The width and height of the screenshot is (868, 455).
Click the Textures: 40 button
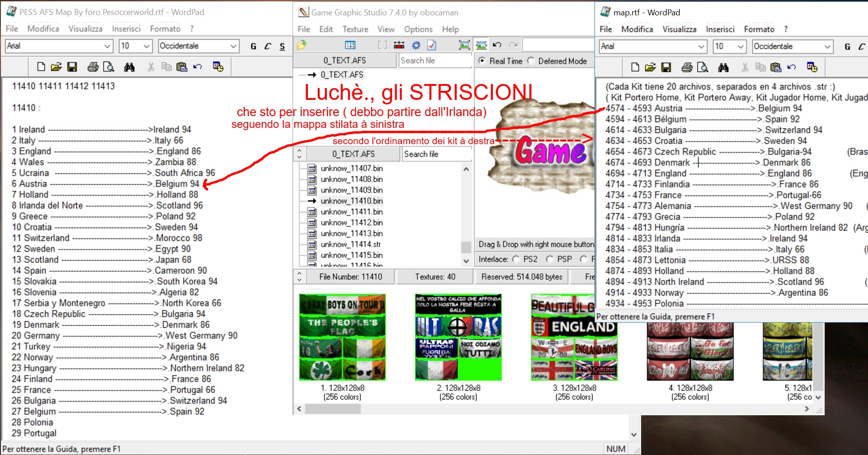435,277
